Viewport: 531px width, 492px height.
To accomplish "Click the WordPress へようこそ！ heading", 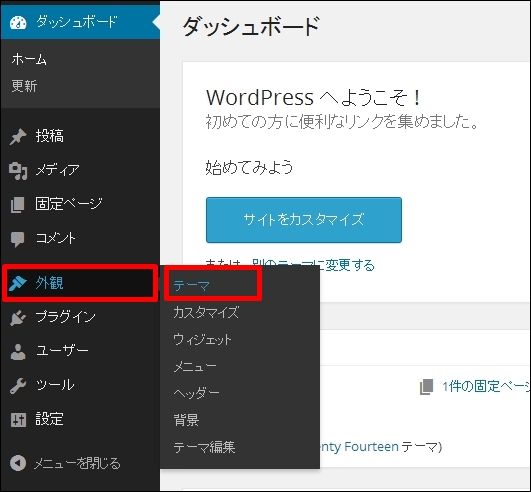I will (x=314, y=98).
